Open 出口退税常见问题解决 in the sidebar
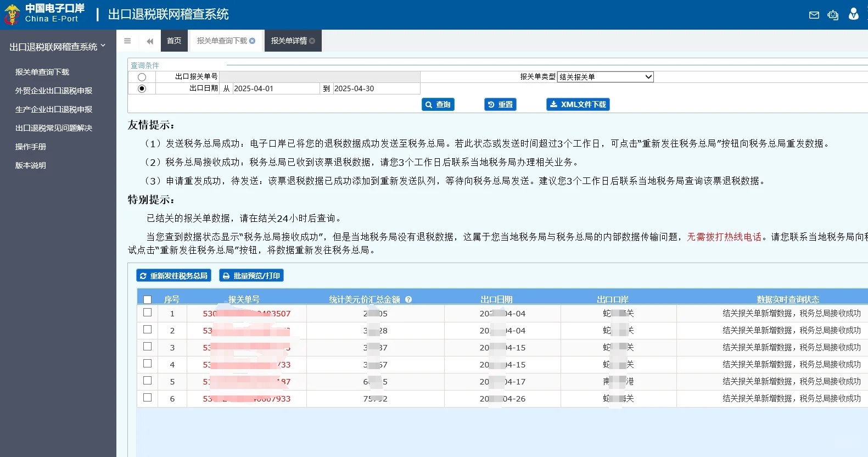This screenshot has width=868, height=457. tap(54, 128)
